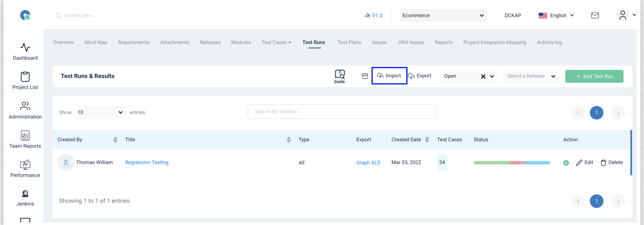Image resolution: width=644 pixels, height=225 pixels.
Task: Go to previous page in top pagination
Action: (578, 113)
